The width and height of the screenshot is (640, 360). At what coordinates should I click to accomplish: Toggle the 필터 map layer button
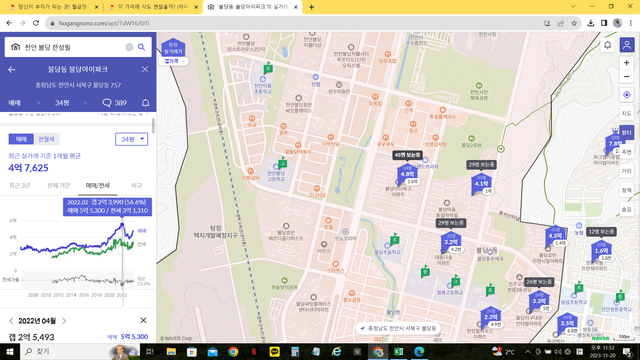point(626,132)
